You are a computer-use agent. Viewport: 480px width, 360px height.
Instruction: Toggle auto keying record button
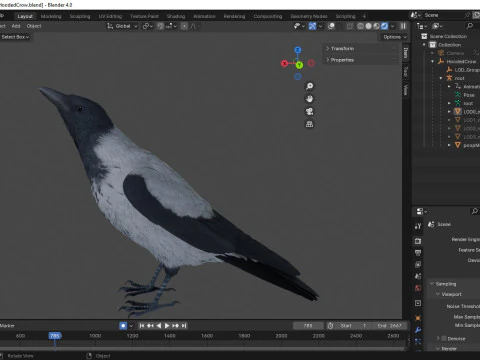point(123,326)
